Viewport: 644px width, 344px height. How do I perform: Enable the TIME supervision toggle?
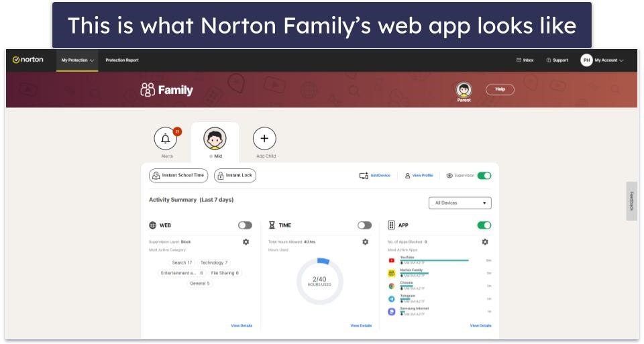point(365,225)
